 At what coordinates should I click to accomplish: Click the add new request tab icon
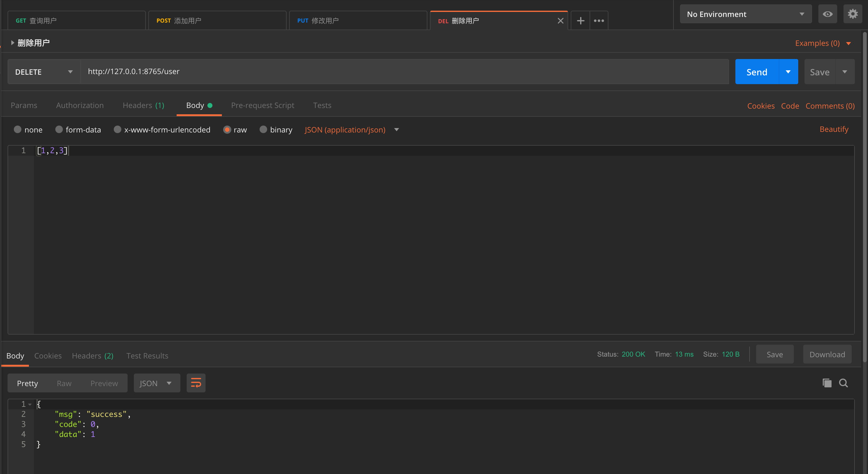pos(580,20)
